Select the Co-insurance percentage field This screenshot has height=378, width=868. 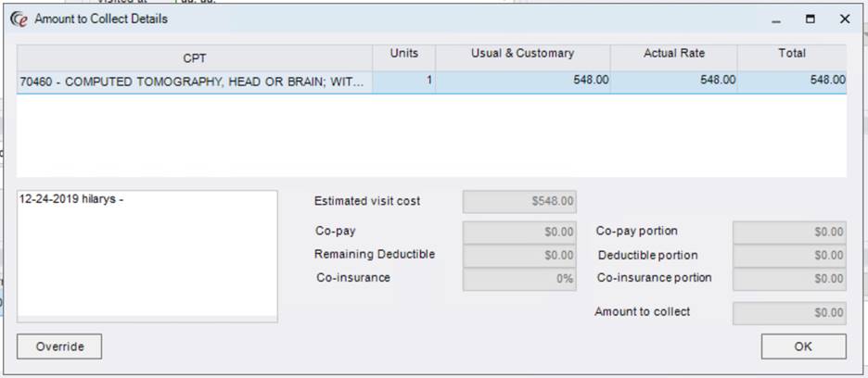tap(519, 278)
